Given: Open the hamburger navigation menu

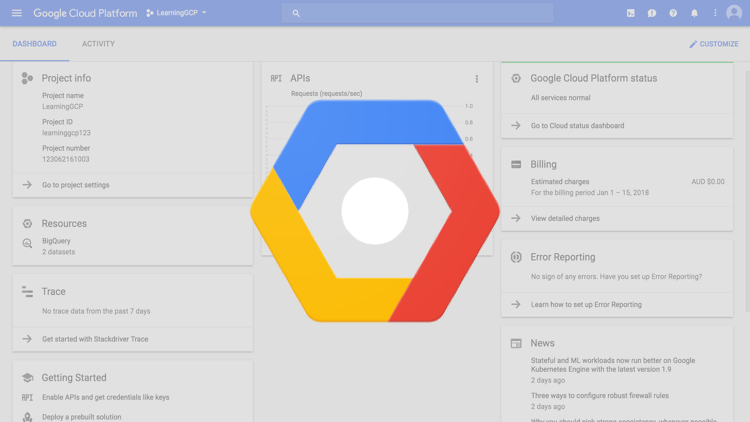Looking at the screenshot, I should 17,13.
